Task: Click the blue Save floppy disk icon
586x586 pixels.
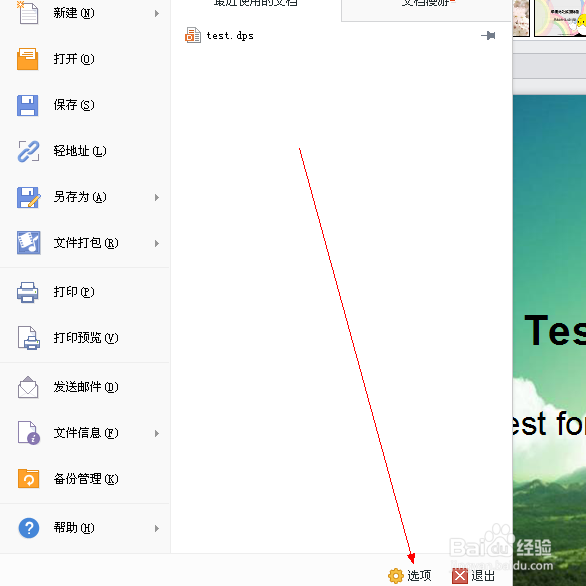Action: point(28,105)
